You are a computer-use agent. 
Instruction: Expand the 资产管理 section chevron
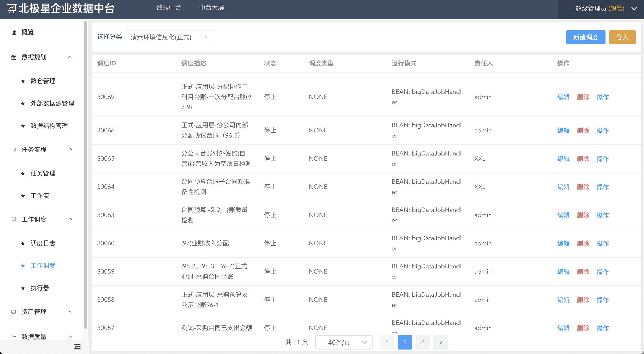(70, 312)
